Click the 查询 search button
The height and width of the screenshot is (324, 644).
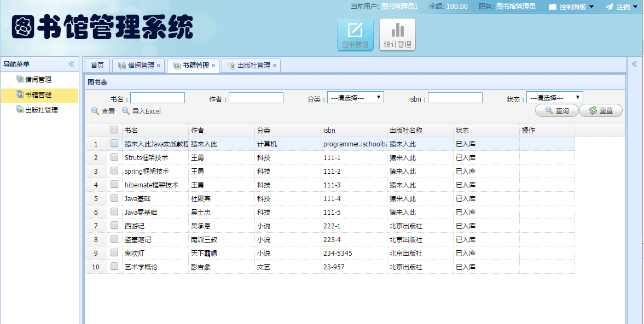tap(556, 110)
